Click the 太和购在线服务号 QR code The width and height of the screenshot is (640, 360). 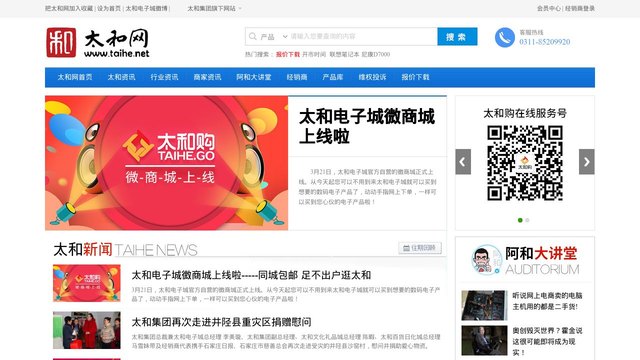525,163
